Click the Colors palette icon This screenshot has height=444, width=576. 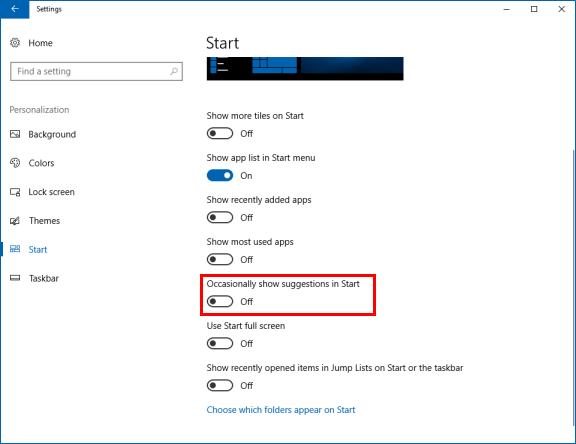15,163
